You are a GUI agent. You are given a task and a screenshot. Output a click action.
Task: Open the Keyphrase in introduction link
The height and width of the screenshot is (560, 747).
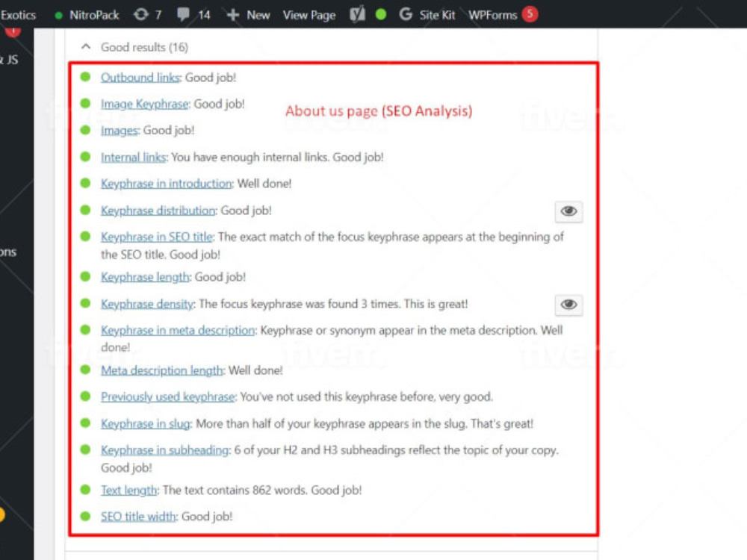pos(167,184)
